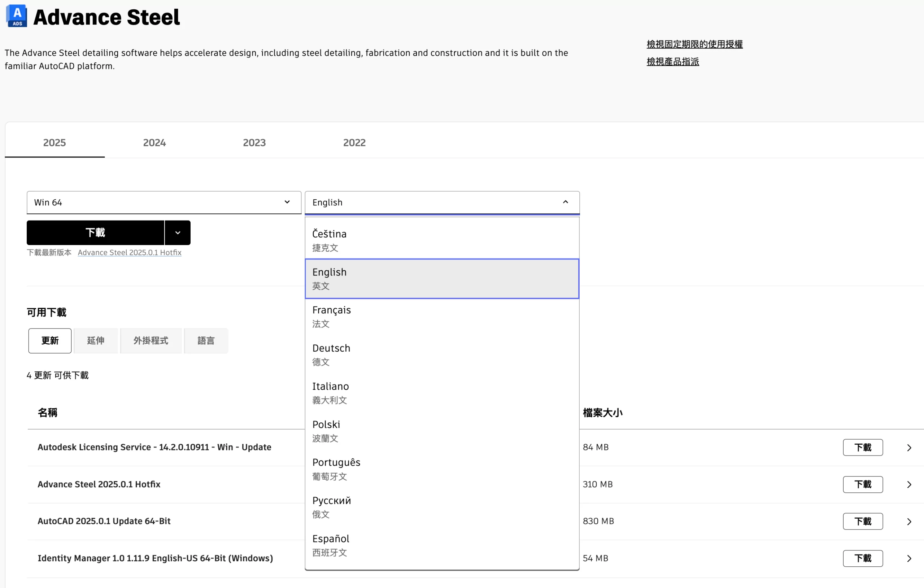924x588 pixels.
Task: Expand the row arrow for Autodesk Licensing Service
Action: pyautogui.click(x=909, y=448)
